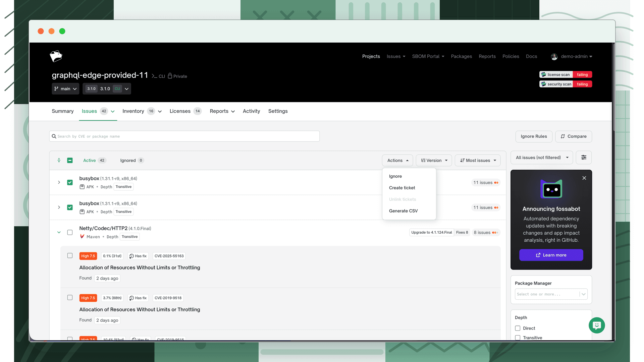The image size is (644, 362).
Task: Toggle the select-all issues checkbox
Action: (70, 161)
